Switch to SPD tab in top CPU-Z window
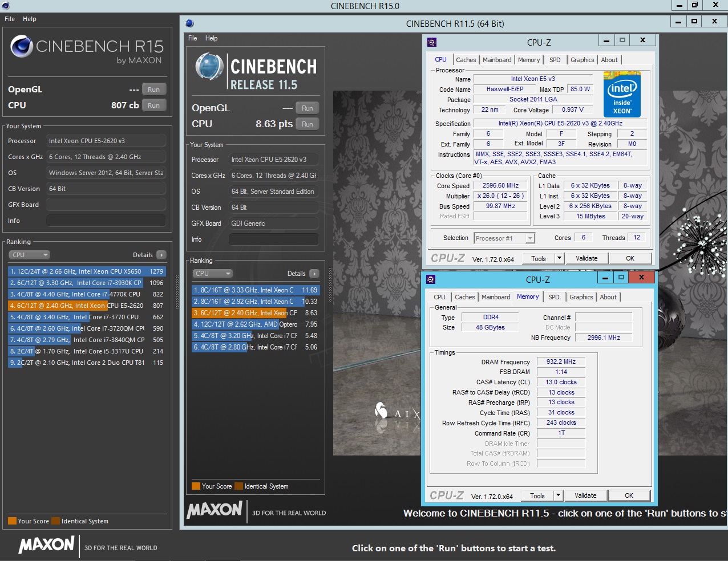 555,60
